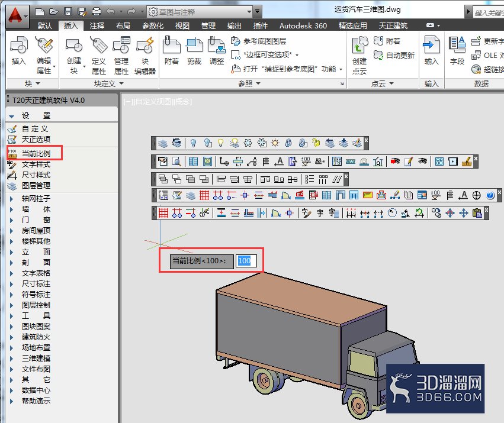Click the Open file folder icon
The width and height of the screenshot is (504, 423).
click(x=54, y=12)
